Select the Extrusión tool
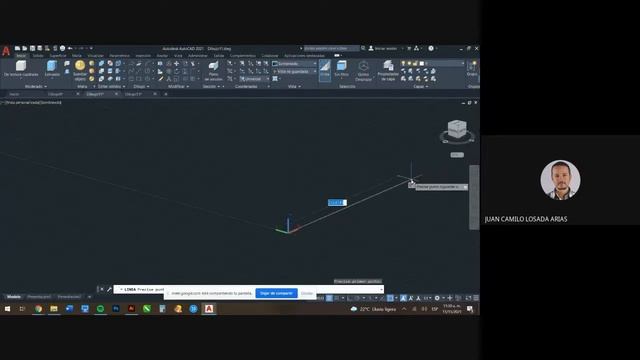This screenshot has width=640, height=360. (x=52, y=68)
